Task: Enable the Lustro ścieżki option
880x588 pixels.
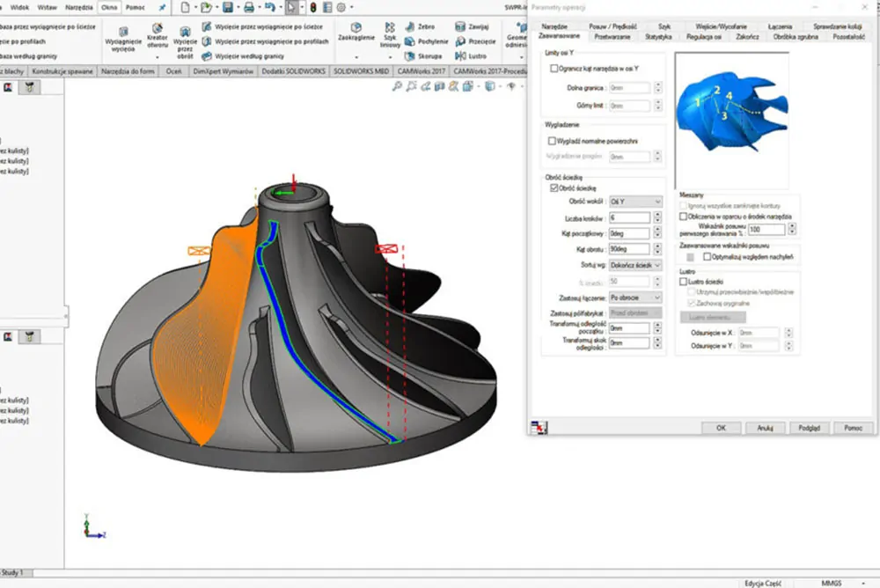Action: coord(683,281)
